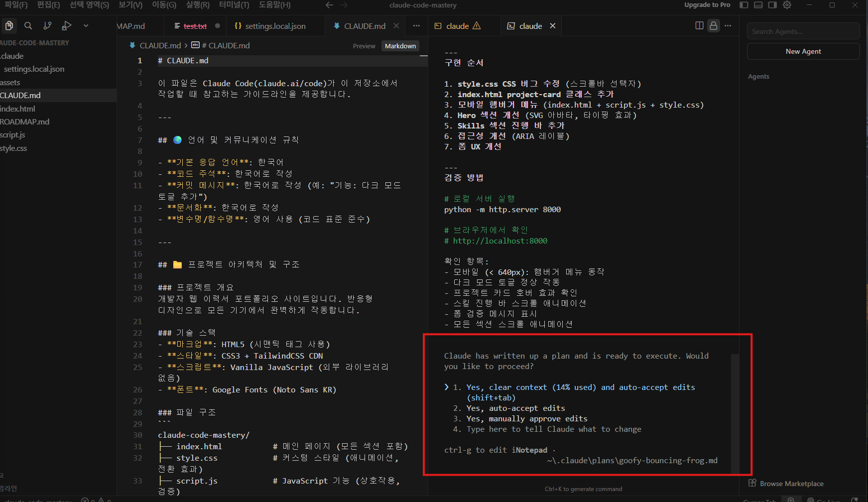Expand the additional views chevron in sidebar

(86, 26)
